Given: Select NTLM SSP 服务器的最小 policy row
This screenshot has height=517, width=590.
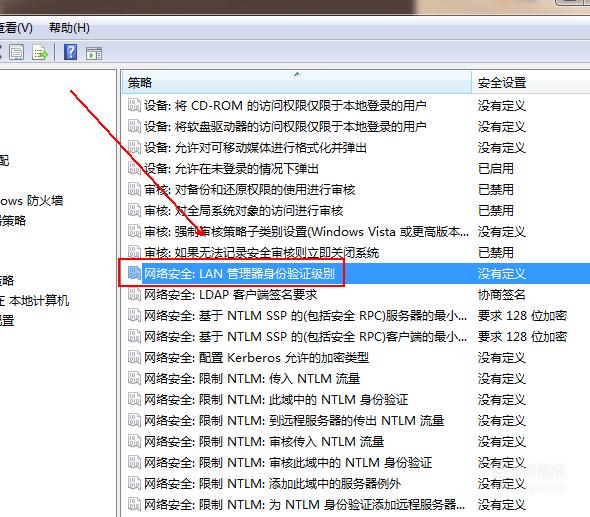Looking at the screenshot, I should [306, 316].
